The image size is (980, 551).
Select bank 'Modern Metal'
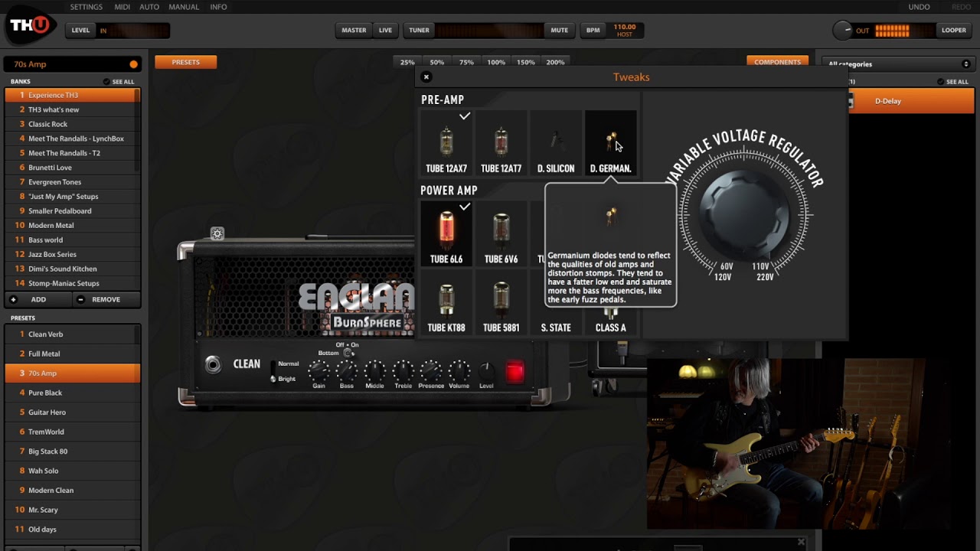point(69,225)
